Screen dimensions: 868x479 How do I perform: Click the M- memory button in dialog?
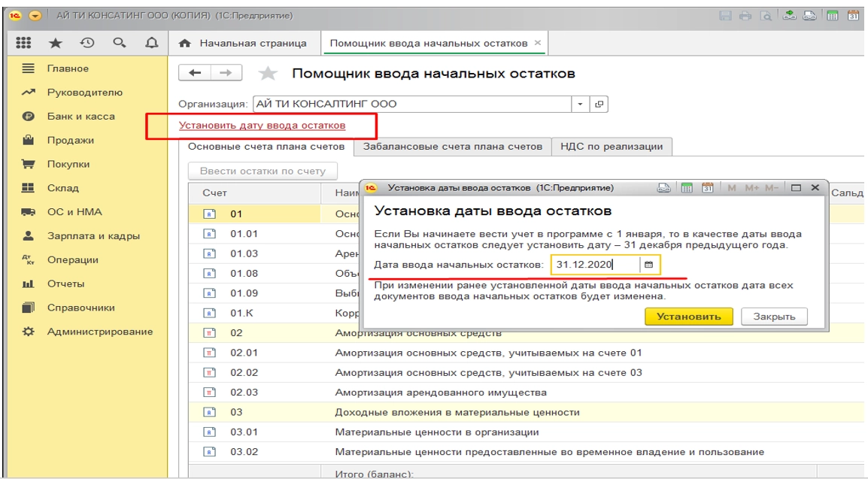click(x=772, y=188)
